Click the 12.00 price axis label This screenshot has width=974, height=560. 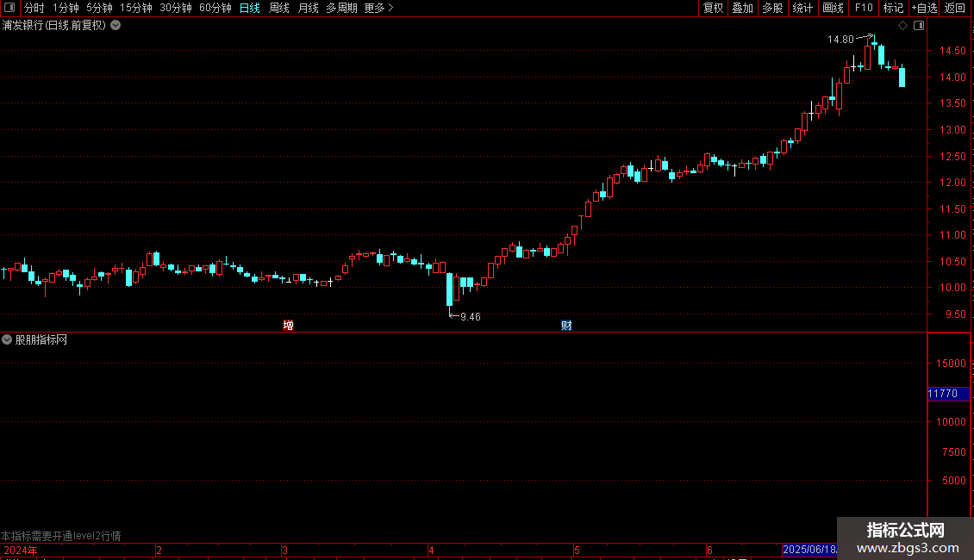click(x=952, y=183)
